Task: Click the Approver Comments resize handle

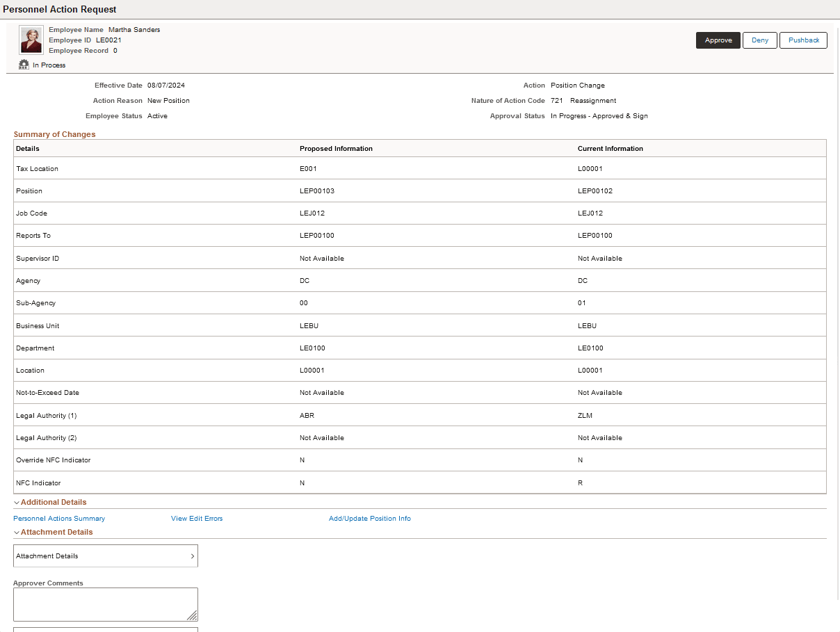Action: coord(192,615)
